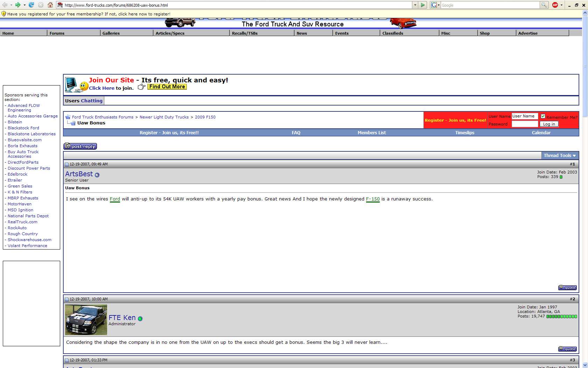Screen dimensions: 588x368
Task: Toggle the Remember Me checkbox
Action: point(543,116)
